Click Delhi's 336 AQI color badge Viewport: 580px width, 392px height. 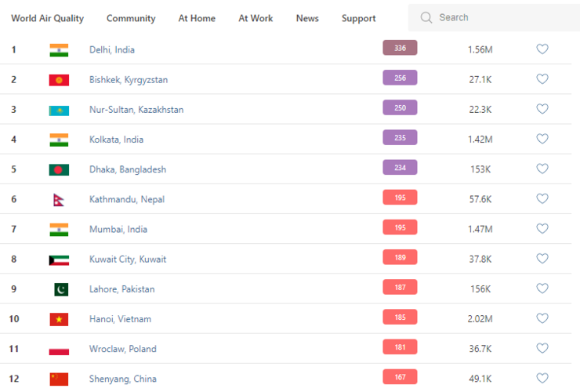400,49
